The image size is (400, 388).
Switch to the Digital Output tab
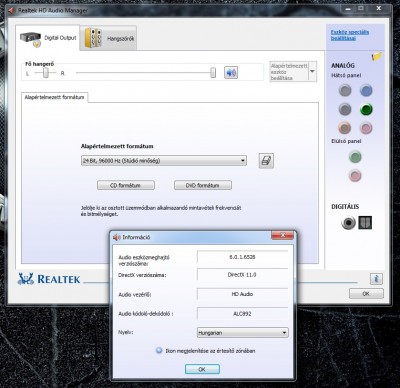click(48, 38)
